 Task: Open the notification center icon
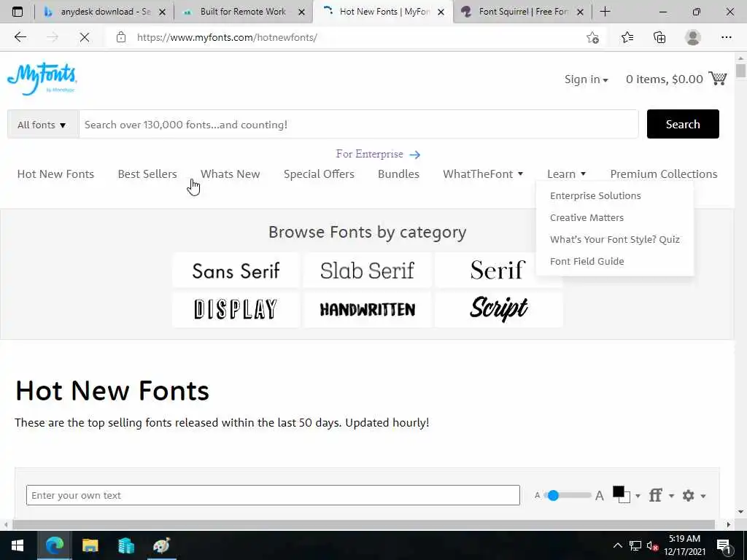[x=723, y=545]
